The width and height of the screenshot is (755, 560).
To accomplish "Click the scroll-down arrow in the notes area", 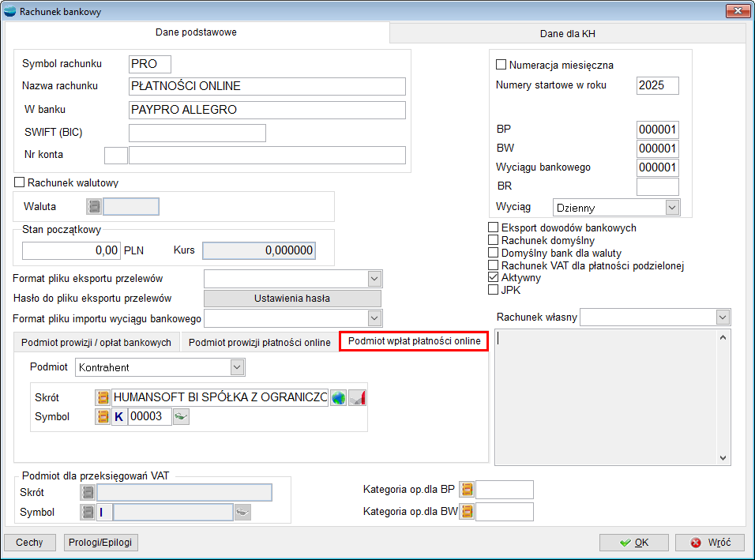I will click(723, 458).
